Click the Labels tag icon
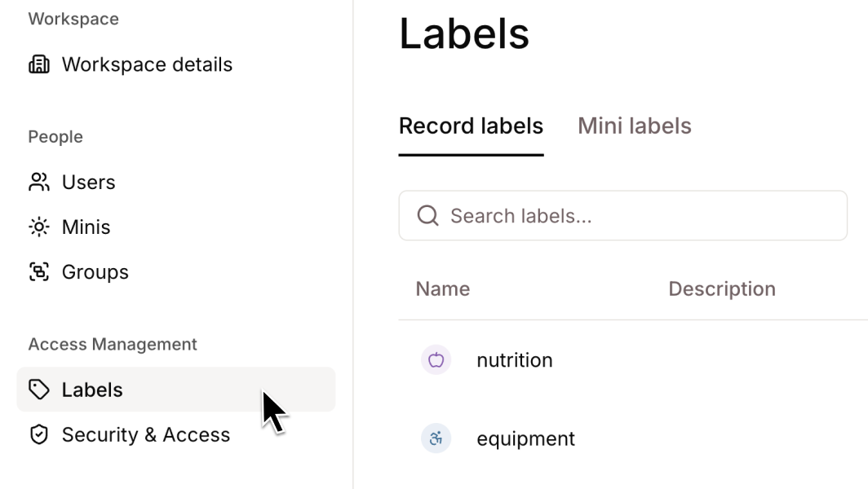Screen dimensions: 868x489 38,390
